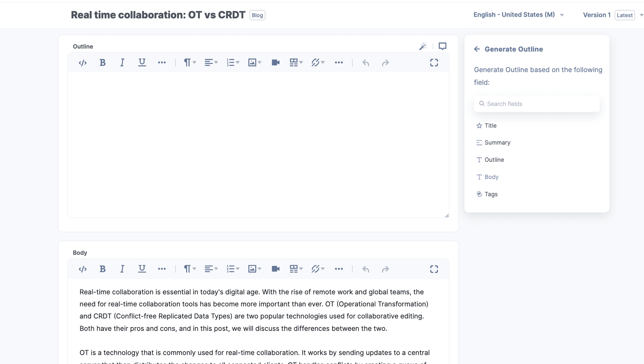Click redo in the Outline editor toolbar
644x364 pixels.
[385, 63]
